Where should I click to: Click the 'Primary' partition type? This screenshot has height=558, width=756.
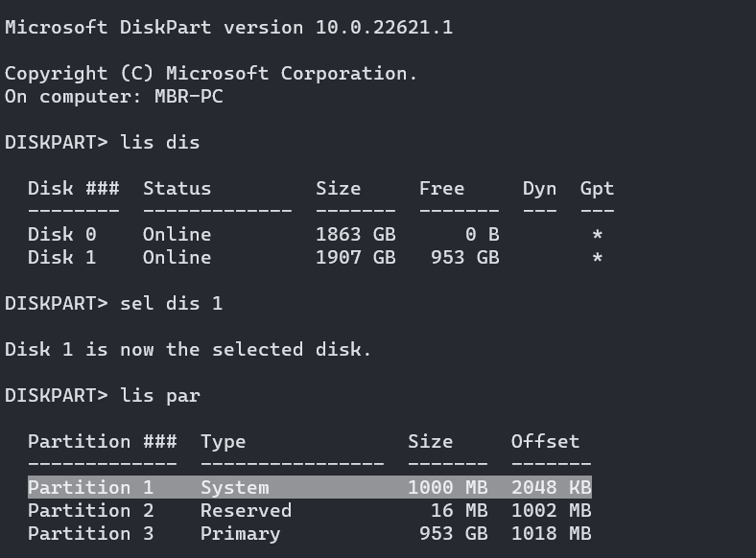(x=241, y=534)
